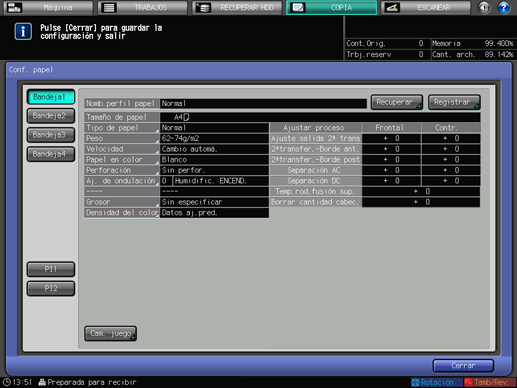The height and width of the screenshot is (388, 517).
Task: Click the Rotación status indicator
Action: 437,382
